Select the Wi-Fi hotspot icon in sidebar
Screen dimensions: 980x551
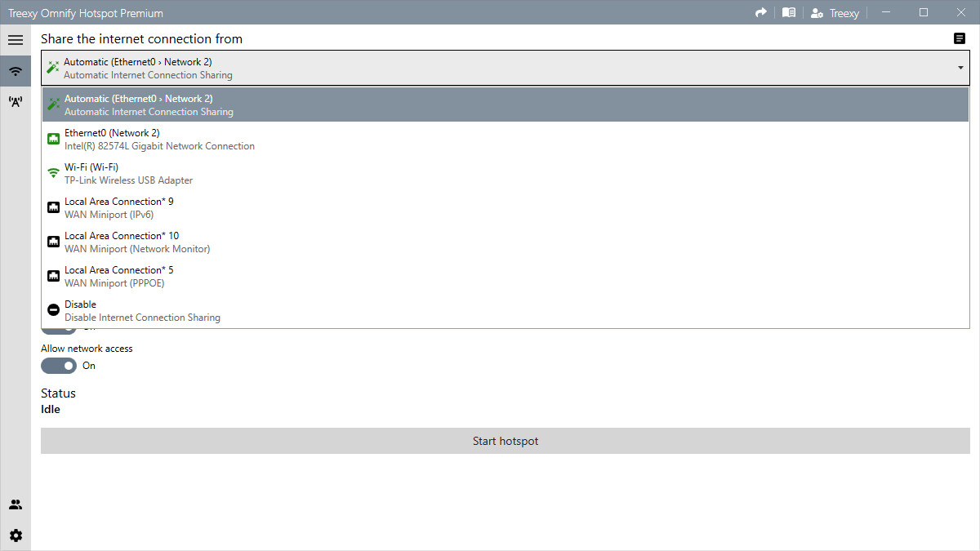tap(16, 70)
